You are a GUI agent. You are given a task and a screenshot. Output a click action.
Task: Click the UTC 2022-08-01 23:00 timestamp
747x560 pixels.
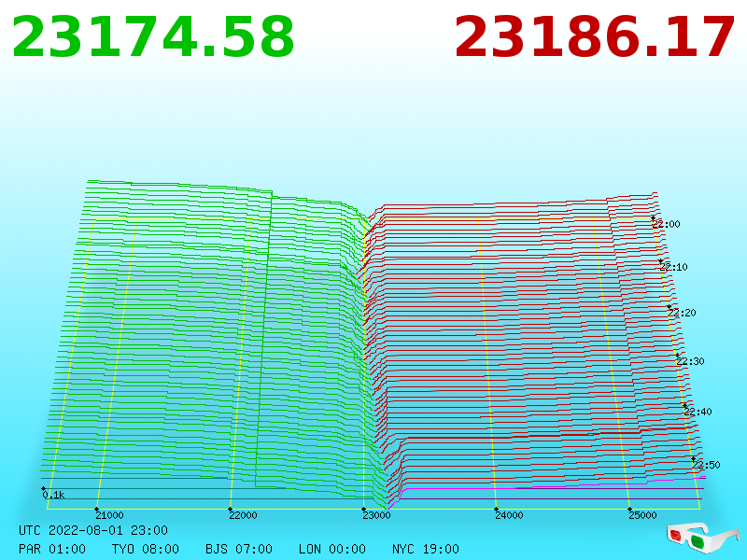tap(93, 530)
